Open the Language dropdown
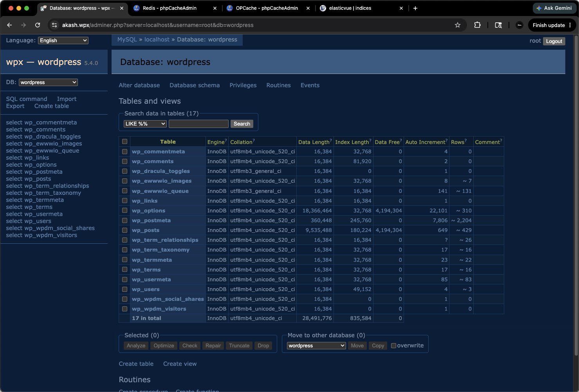Image resolution: width=579 pixels, height=392 pixels. (63, 40)
